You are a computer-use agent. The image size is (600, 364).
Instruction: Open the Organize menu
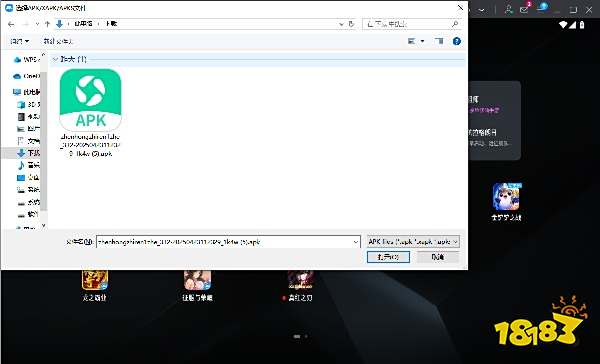(x=20, y=41)
